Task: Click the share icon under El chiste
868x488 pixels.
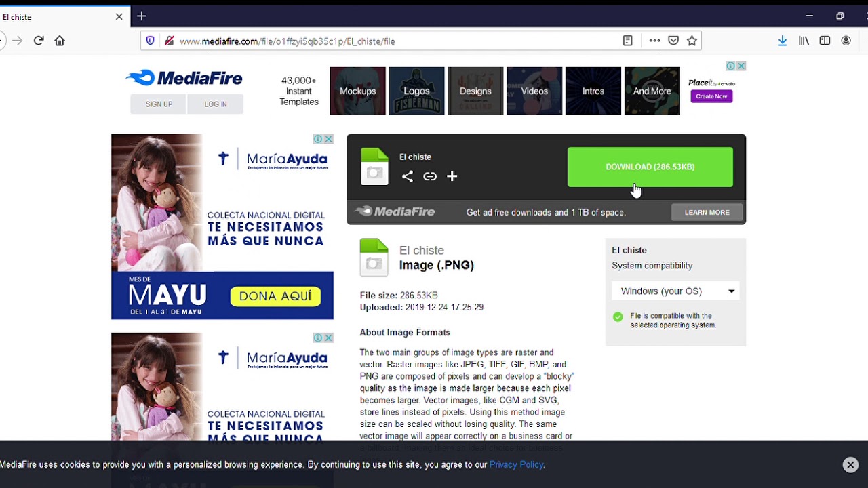Action: [408, 176]
